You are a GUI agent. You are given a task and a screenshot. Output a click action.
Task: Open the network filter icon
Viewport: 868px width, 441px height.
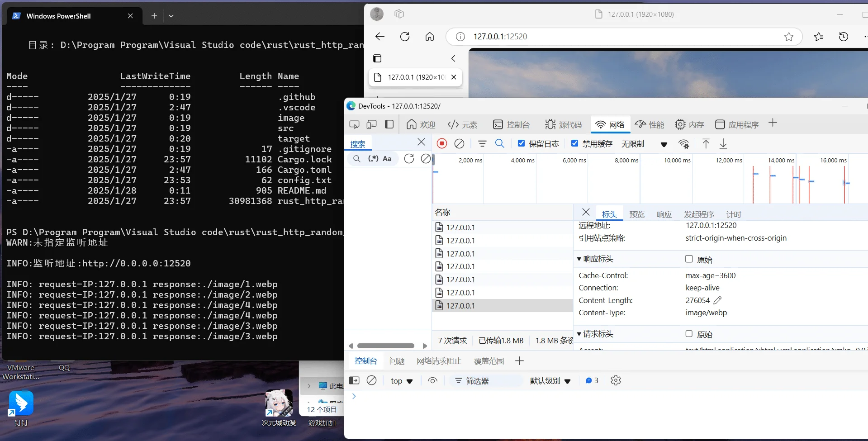[482, 144]
